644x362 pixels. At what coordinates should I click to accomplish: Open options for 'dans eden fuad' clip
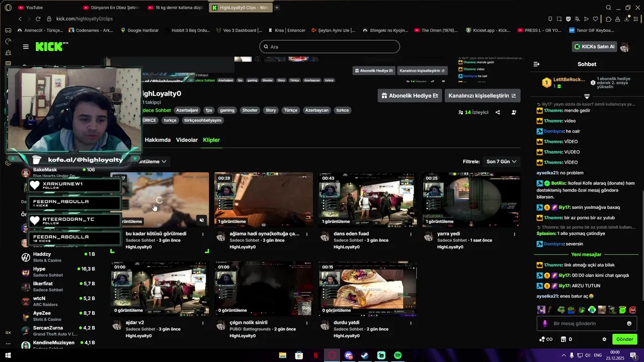tap(411, 234)
